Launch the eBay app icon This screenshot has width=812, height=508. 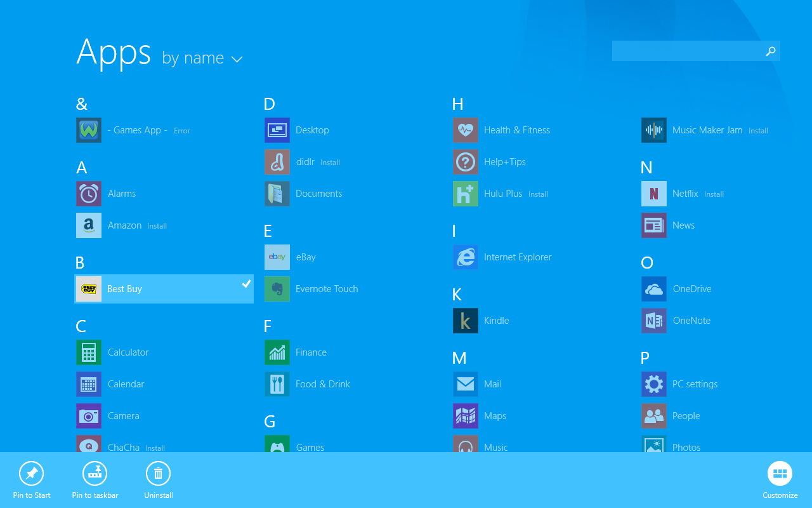coord(277,257)
